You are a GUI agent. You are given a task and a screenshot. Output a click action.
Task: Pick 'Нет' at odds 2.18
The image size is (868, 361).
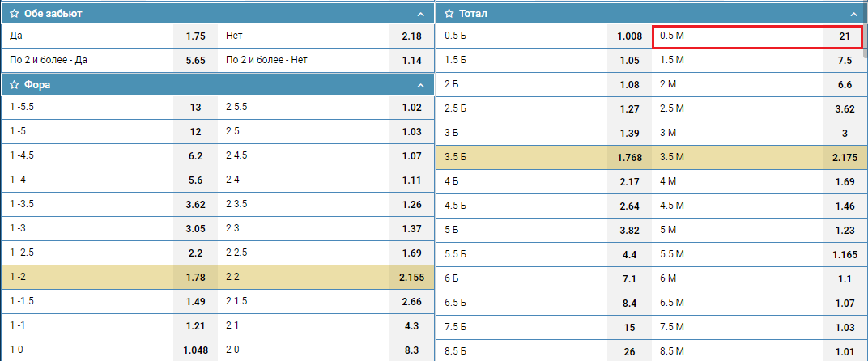[411, 36]
